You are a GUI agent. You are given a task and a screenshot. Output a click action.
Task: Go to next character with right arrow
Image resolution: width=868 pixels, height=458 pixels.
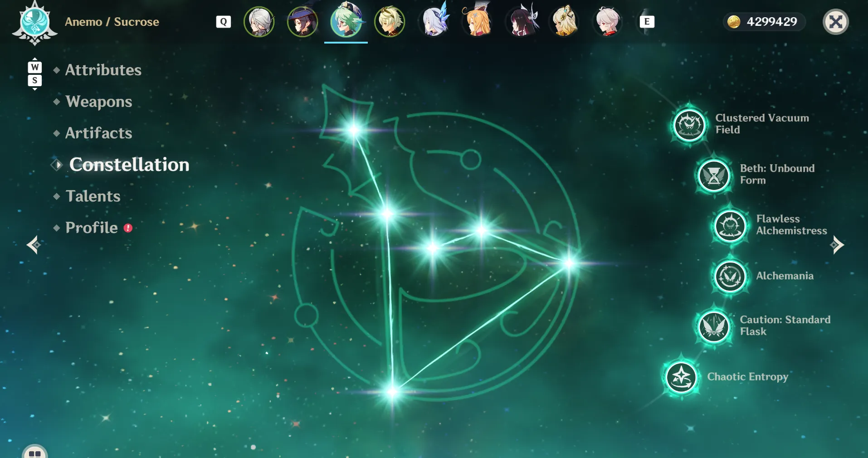(x=837, y=245)
